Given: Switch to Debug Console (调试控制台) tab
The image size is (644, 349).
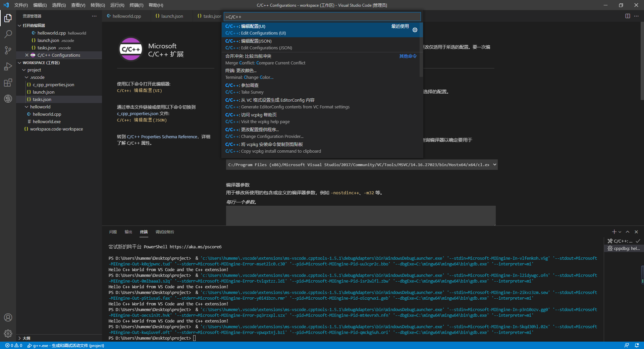Looking at the screenshot, I should (x=165, y=232).
